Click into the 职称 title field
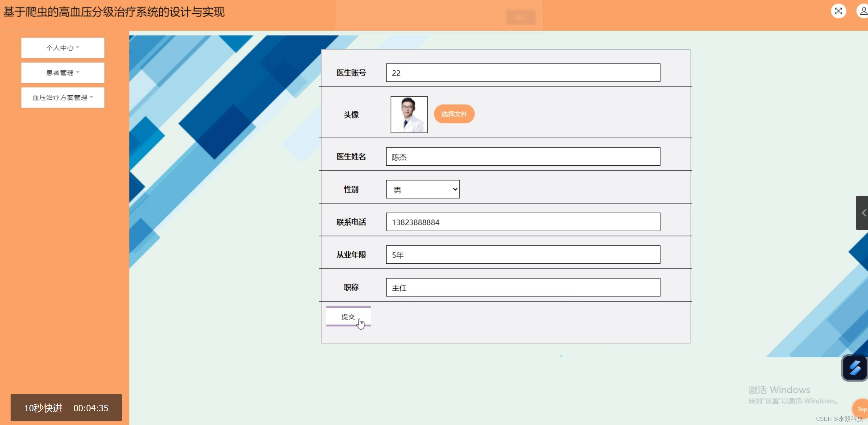 (523, 287)
